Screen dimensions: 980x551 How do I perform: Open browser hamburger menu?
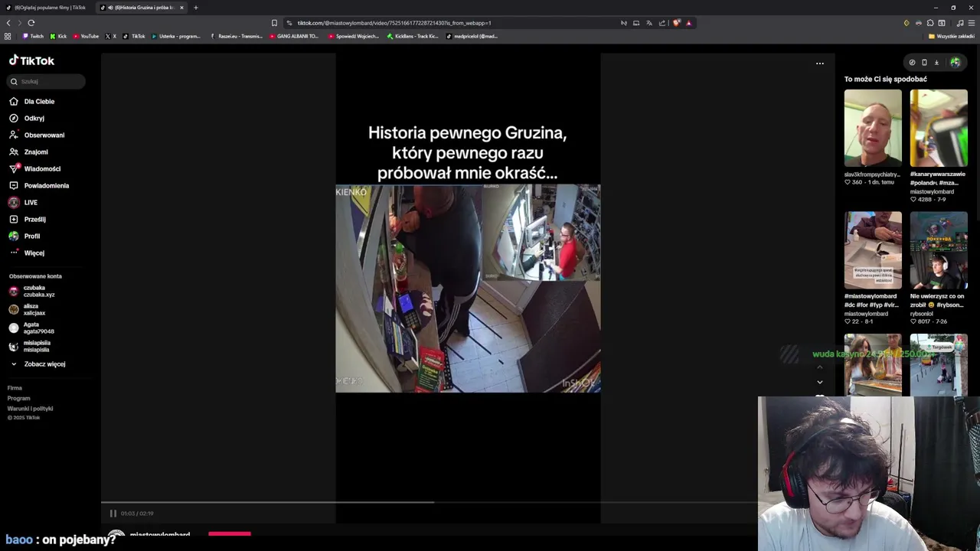[972, 23]
